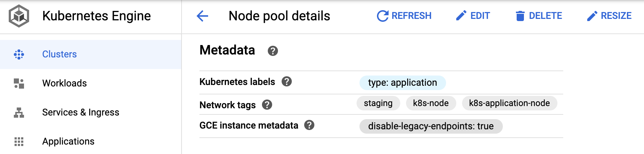Delete the node pool
This screenshot has width=644, height=154.
click(x=539, y=16)
